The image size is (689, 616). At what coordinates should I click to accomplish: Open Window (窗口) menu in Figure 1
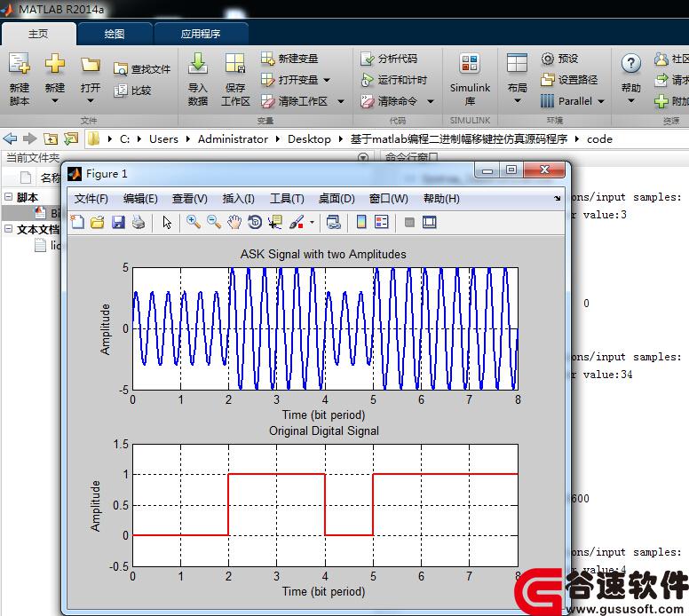388,199
